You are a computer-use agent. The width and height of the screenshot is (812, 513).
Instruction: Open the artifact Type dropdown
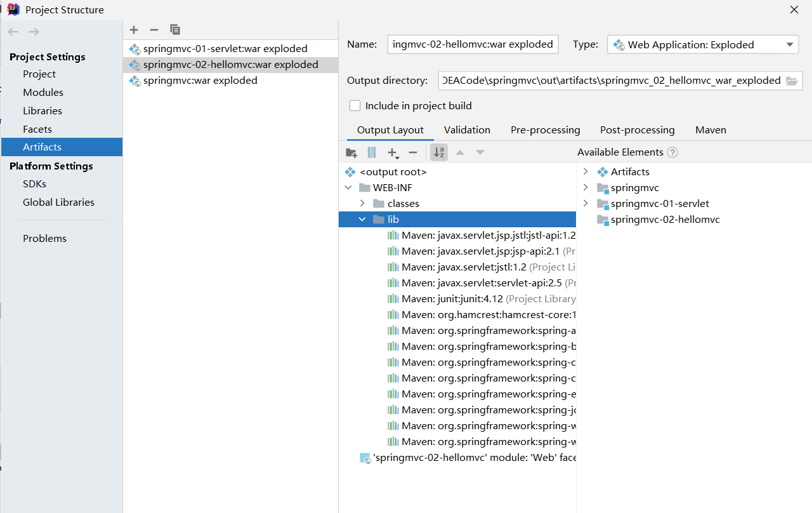(x=702, y=44)
